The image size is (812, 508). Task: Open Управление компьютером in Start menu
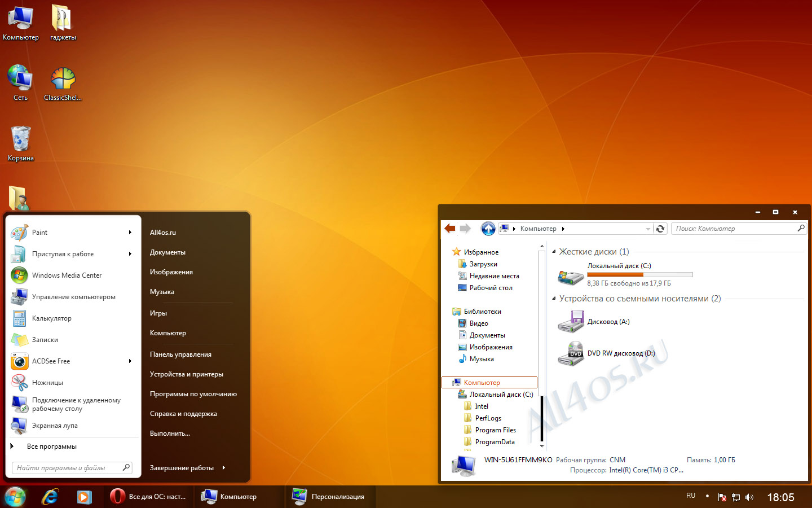click(72, 297)
